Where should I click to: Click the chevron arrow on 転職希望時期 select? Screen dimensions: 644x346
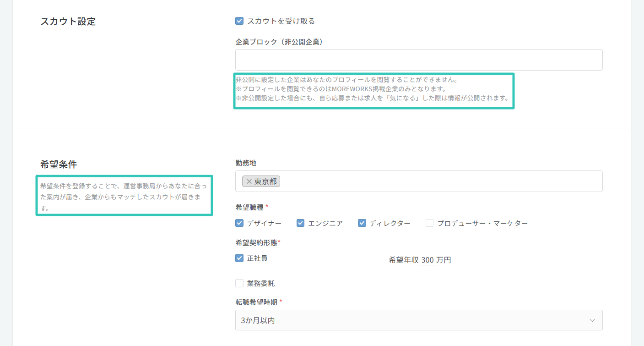tap(592, 320)
